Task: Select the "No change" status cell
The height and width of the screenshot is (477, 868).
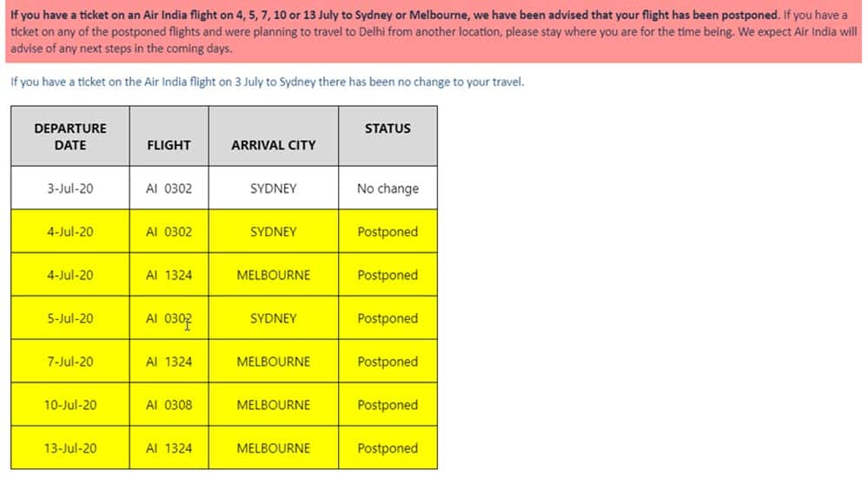Action: [x=388, y=189]
